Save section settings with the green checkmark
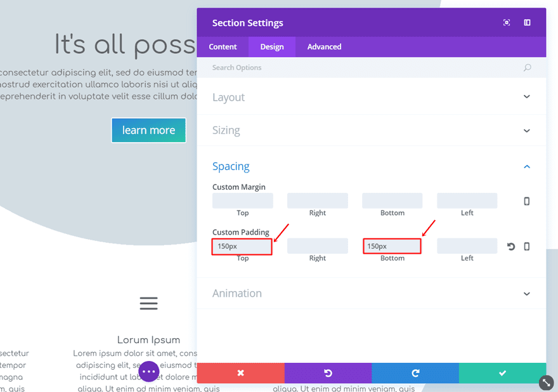Viewport: 558px width, 392px height. click(x=502, y=373)
